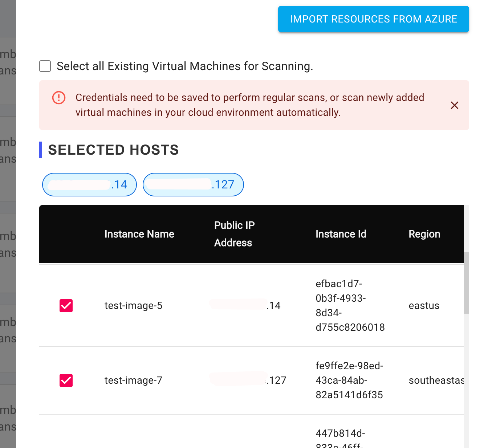Select the host chip ending in .127
Viewport: 492px width, 448px height.
193,185
